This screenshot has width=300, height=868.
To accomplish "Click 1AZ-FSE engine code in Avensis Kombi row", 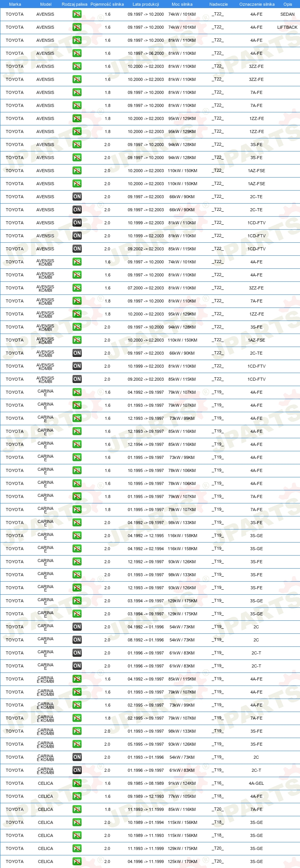I will click(x=256, y=340).
